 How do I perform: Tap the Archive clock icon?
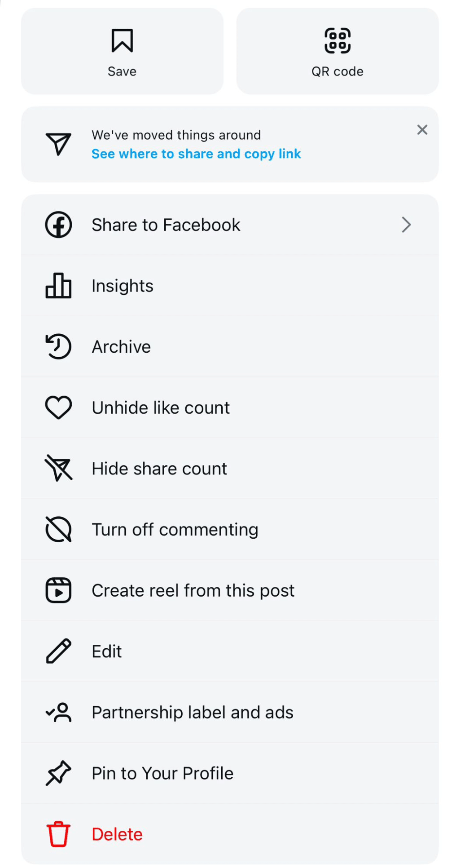[58, 346]
